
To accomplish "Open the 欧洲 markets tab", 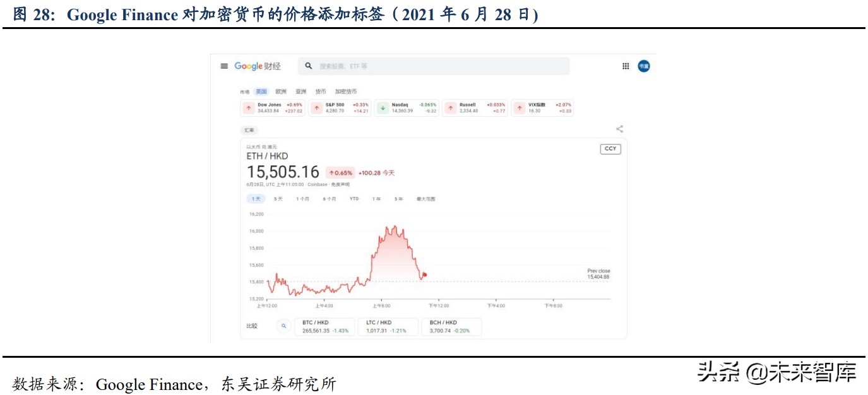I will pyautogui.click(x=281, y=91).
